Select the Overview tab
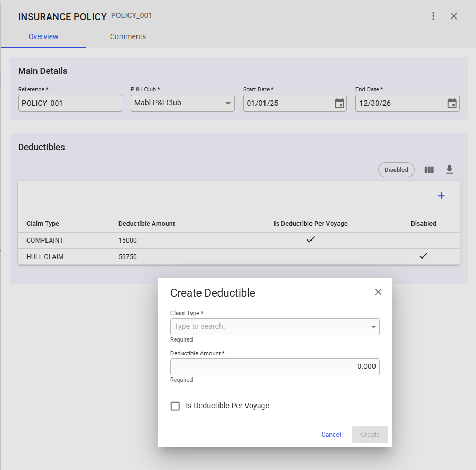Image resolution: width=476 pixels, height=470 pixels. pos(43,36)
